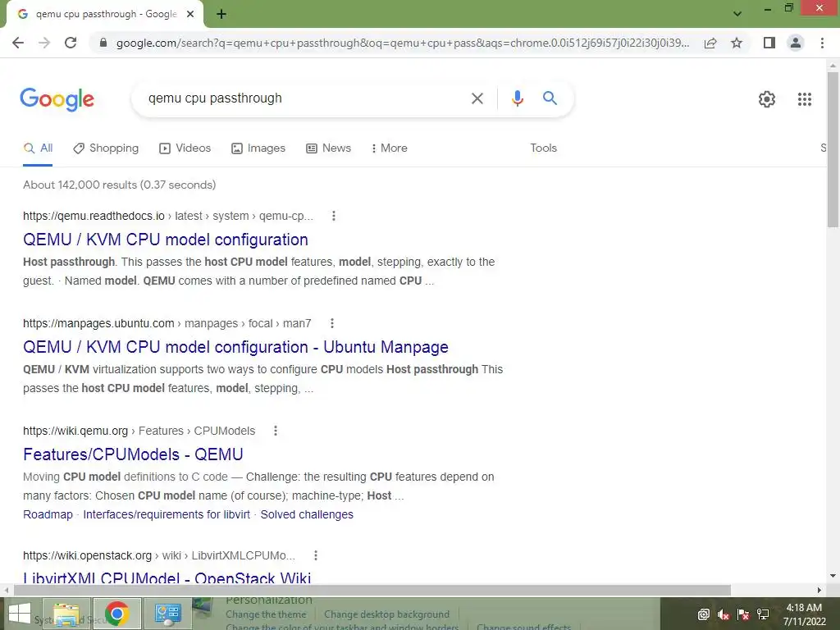Image resolution: width=840 pixels, height=630 pixels.
Task: Click the https://qemu.readthedocs.io breadcrumb
Action: (94, 216)
